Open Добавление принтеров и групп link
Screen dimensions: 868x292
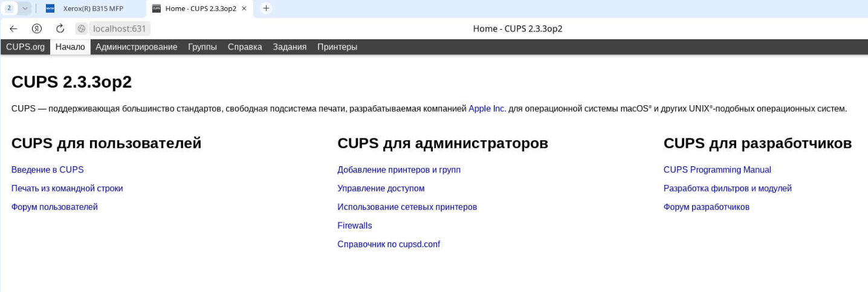(x=399, y=170)
